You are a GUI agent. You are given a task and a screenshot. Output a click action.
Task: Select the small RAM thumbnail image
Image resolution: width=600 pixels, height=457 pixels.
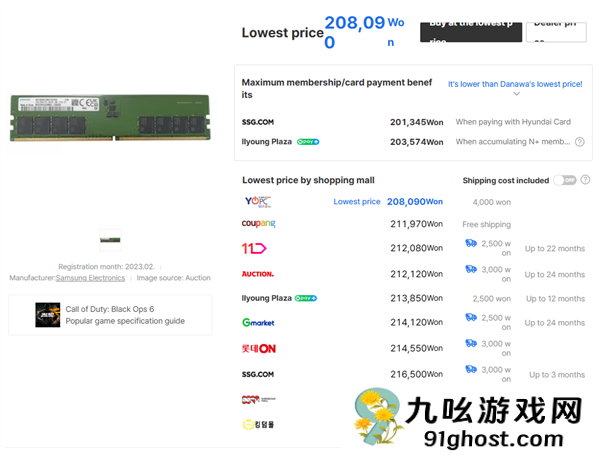click(x=110, y=240)
